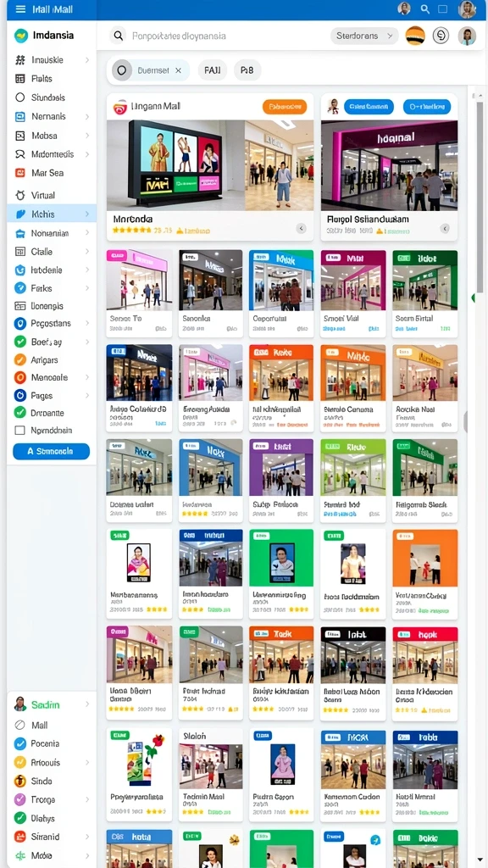Click the Fages clock icon in sidebar

point(20,395)
